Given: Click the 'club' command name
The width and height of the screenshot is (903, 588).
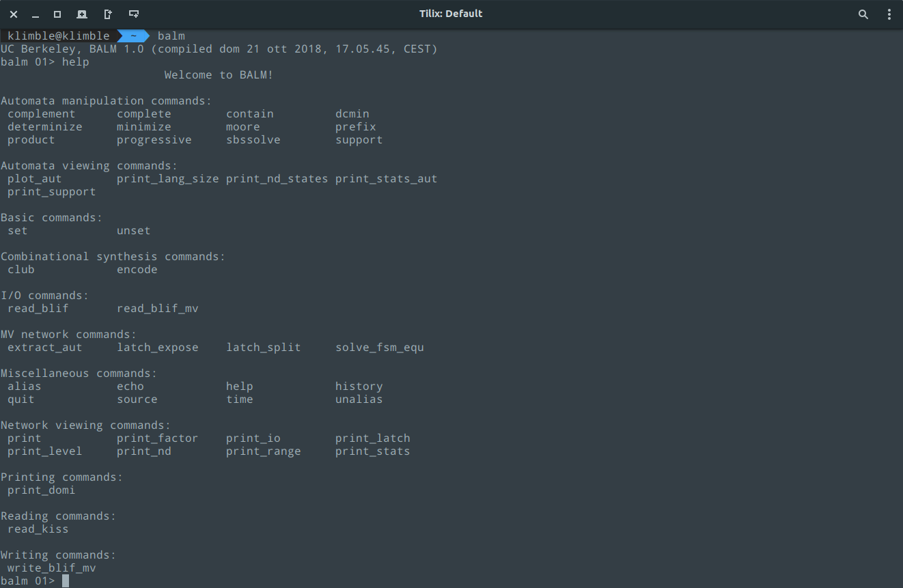Looking at the screenshot, I should (21, 270).
